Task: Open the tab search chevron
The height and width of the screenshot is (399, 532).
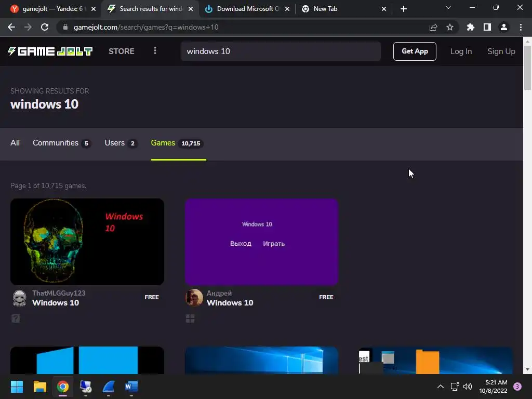Action: tap(448, 7)
